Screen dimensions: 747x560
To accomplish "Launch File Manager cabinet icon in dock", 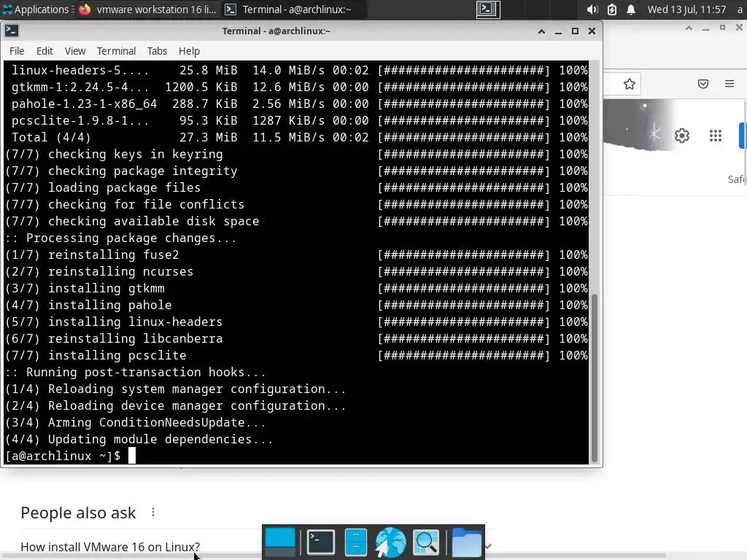I will coord(355,542).
